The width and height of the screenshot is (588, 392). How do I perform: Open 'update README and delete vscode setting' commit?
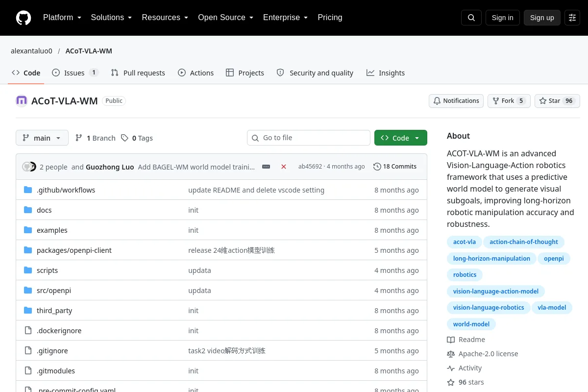click(x=256, y=190)
